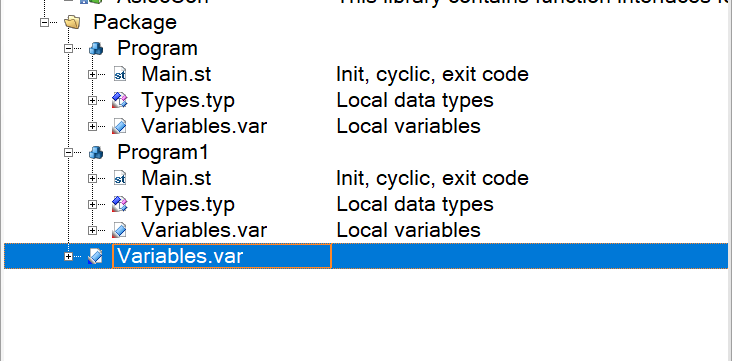Click the icon of the highlighted Variables.var row

click(x=95, y=256)
